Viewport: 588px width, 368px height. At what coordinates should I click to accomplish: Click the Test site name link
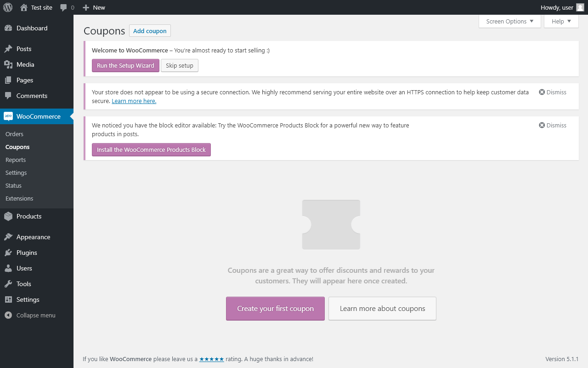pyautogui.click(x=42, y=7)
